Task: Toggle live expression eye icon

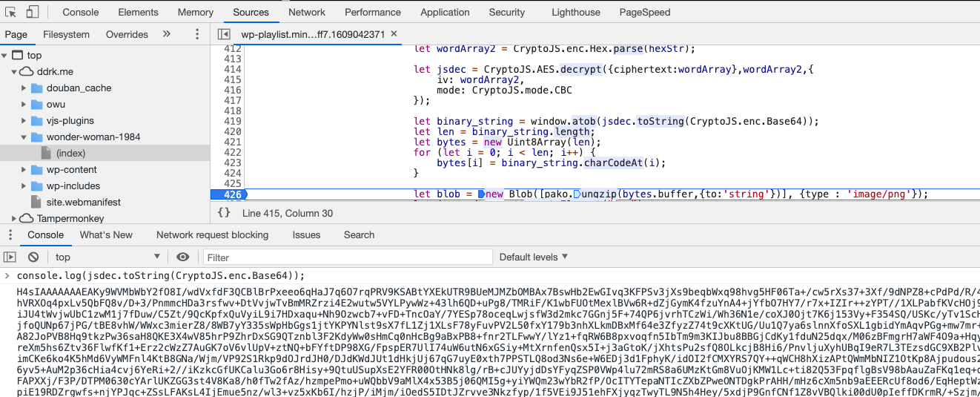Action: pyautogui.click(x=182, y=257)
